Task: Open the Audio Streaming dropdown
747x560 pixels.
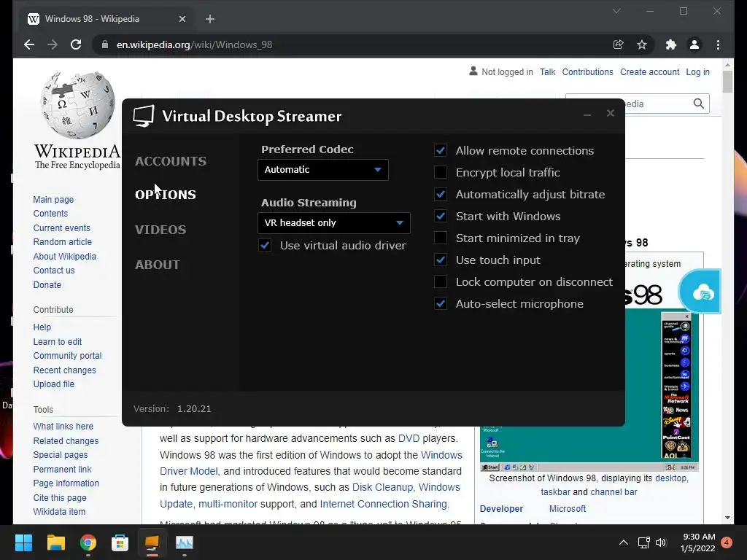Action: click(x=334, y=223)
